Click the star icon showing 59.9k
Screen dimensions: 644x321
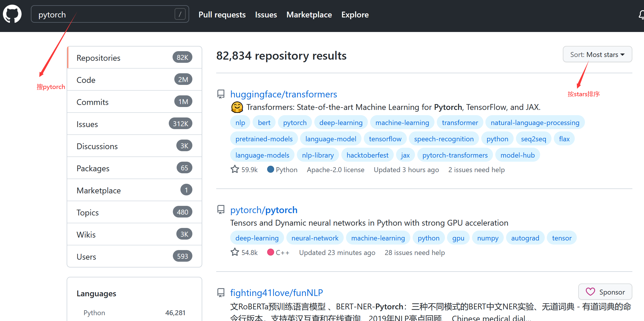coord(235,169)
